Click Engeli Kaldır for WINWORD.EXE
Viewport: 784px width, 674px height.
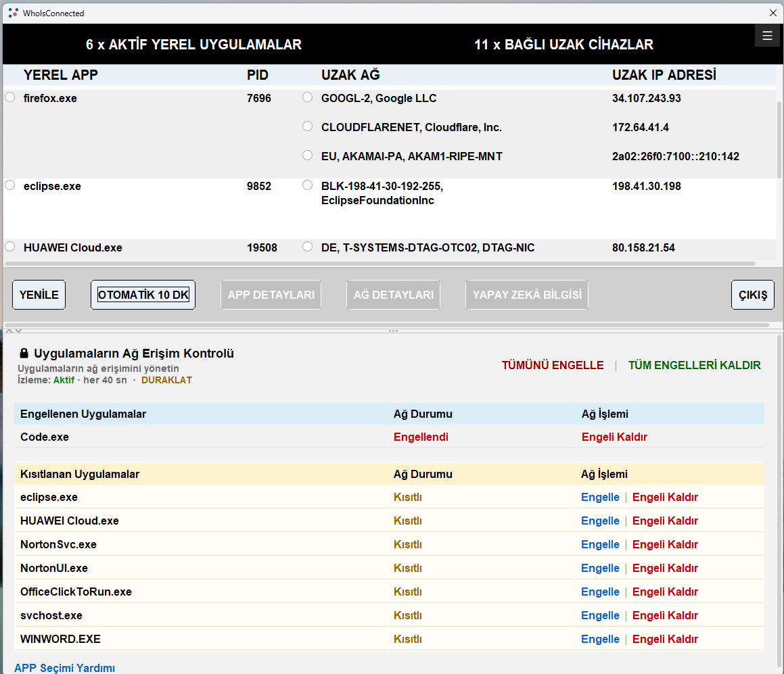click(665, 639)
